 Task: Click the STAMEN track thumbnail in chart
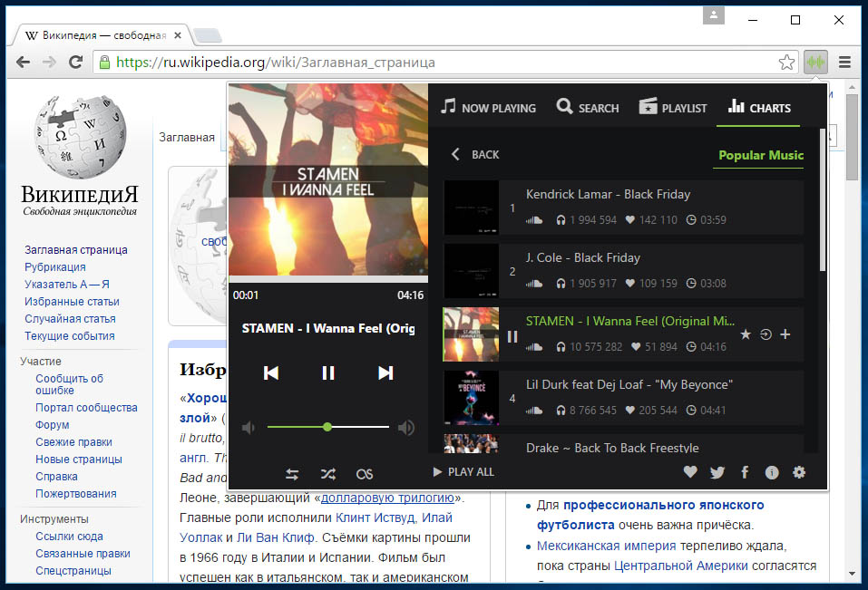point(471,334)
